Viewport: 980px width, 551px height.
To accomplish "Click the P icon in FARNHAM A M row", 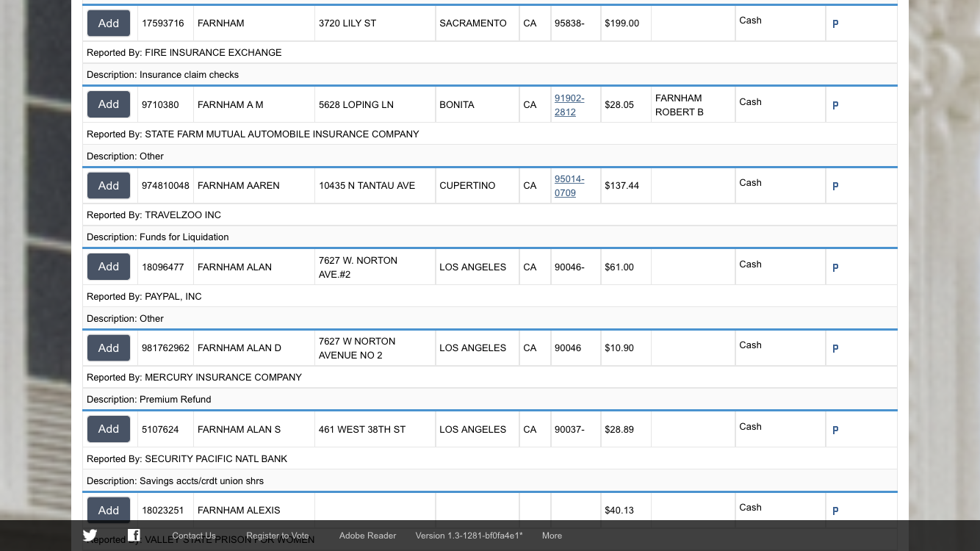I will pos(835,105).
